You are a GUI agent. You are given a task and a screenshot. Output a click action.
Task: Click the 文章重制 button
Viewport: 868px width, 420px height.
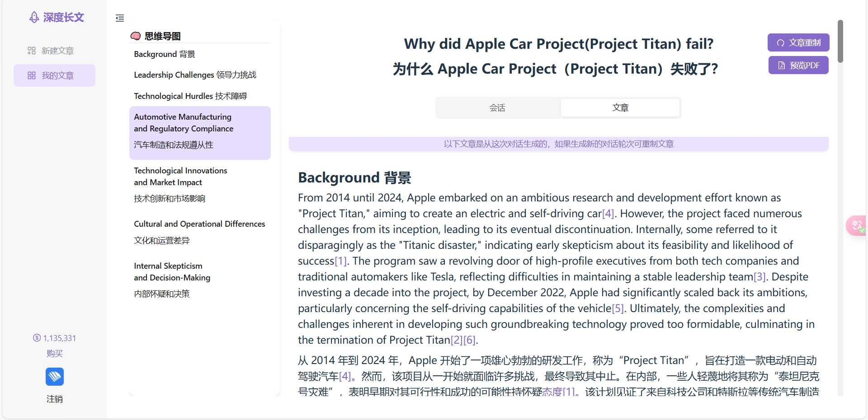pos(798,42)
